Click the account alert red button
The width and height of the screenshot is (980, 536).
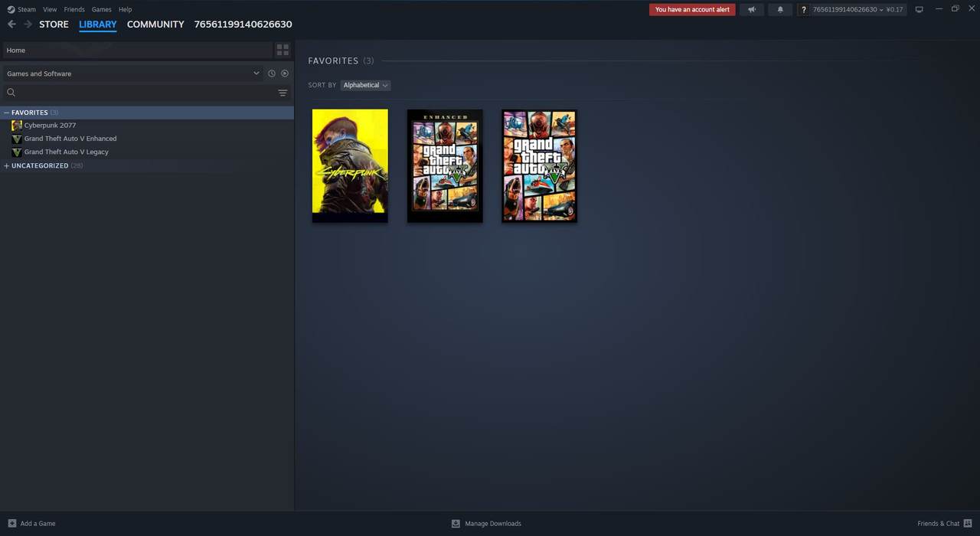point(692,9)
